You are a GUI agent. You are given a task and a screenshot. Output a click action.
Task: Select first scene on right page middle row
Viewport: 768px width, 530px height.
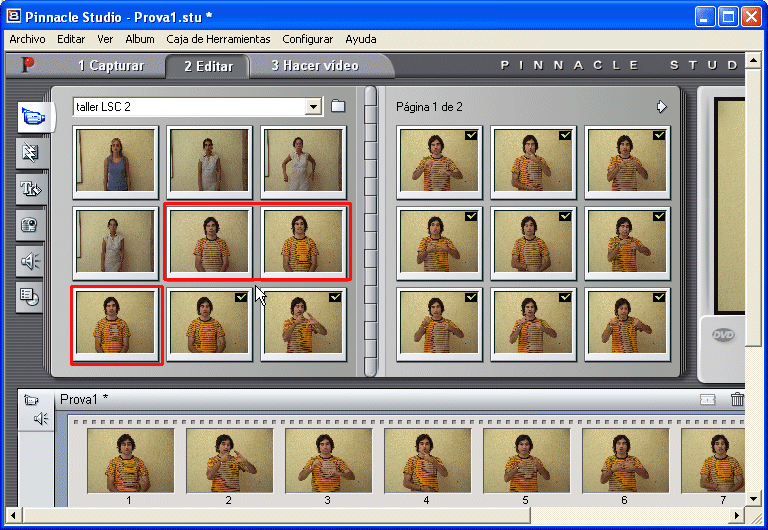click(439, 243)
